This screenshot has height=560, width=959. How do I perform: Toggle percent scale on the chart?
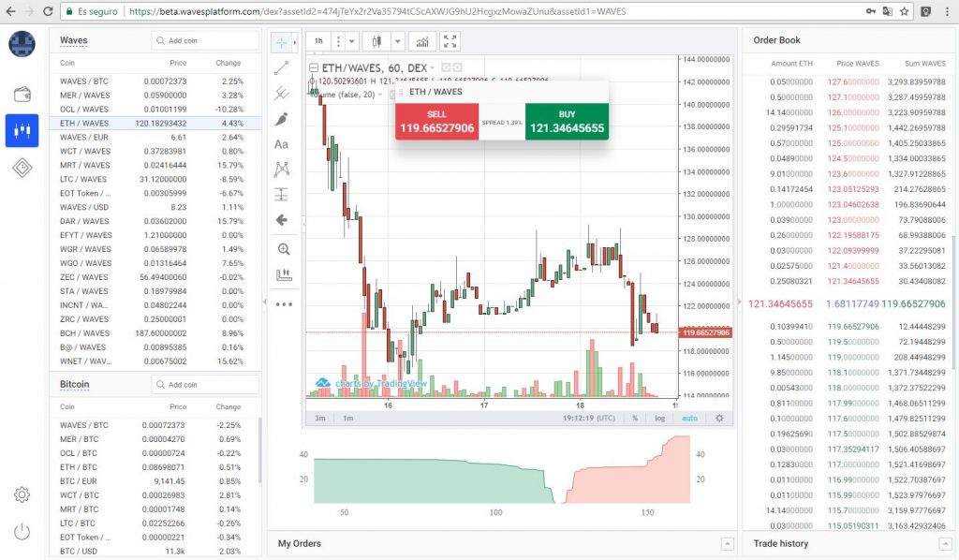point(635,419)
